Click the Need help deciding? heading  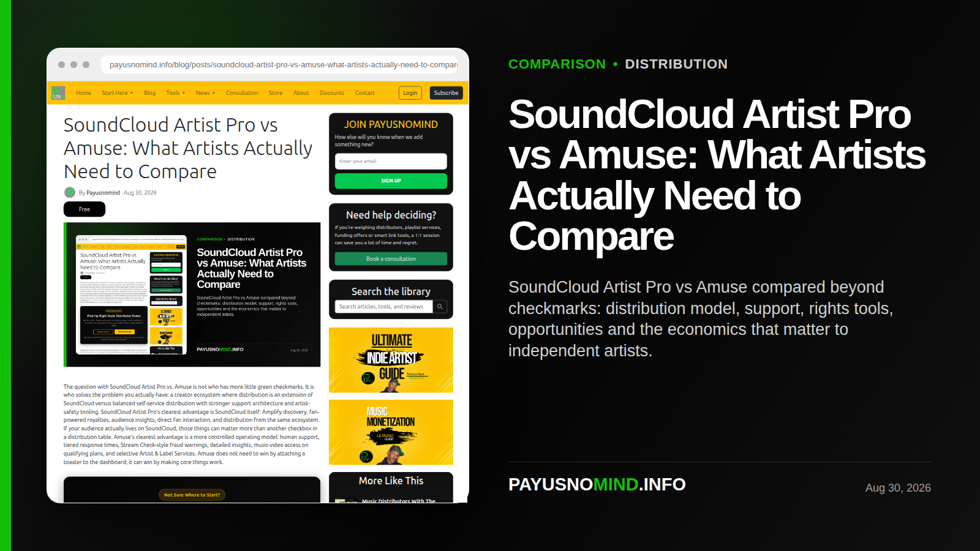[x=391, y=215]
